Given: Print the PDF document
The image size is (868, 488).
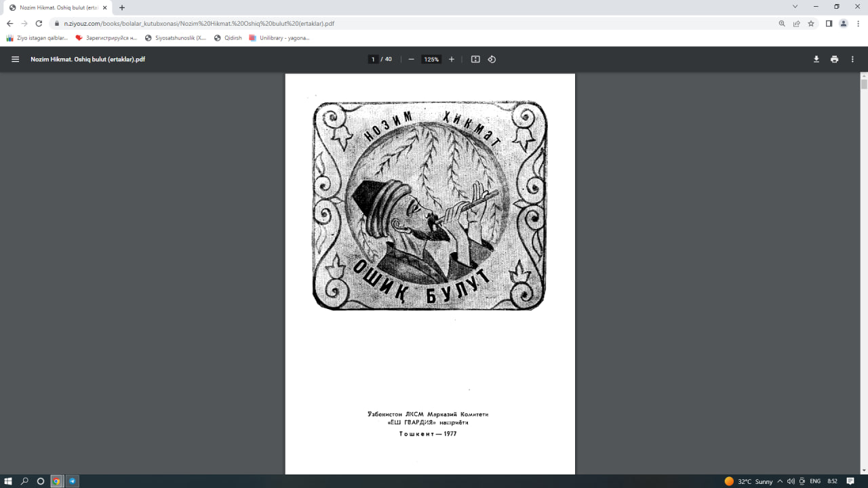Looking at the screenshot, I should [834, 59].
